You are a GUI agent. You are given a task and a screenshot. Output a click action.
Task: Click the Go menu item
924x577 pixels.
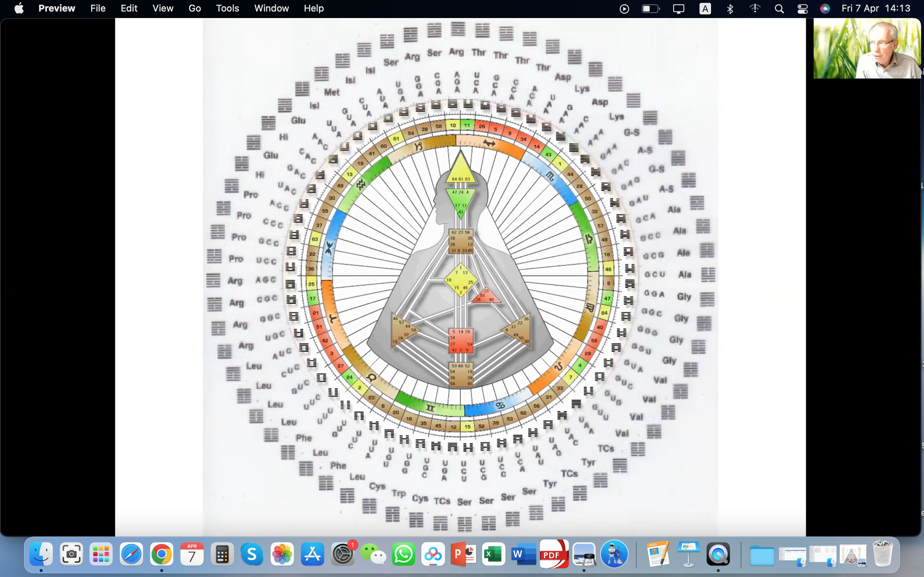pyautogui.click(x=194, y=8)
